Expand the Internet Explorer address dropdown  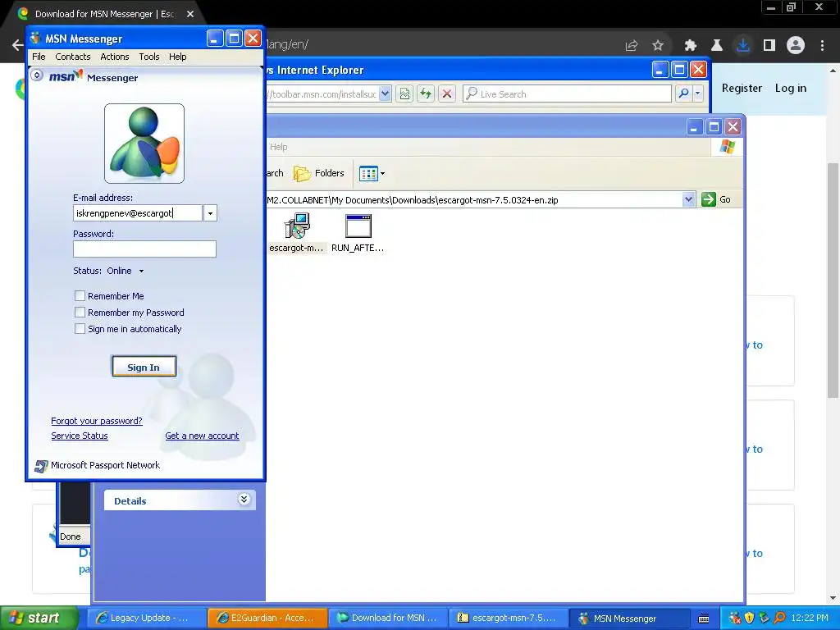pyautogui.click(x=385, y=94)
